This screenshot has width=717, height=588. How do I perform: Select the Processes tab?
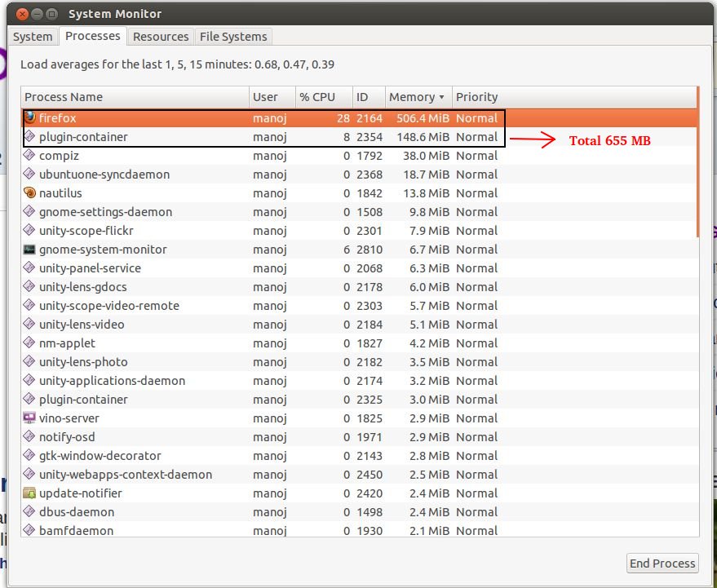coord(92,36)
